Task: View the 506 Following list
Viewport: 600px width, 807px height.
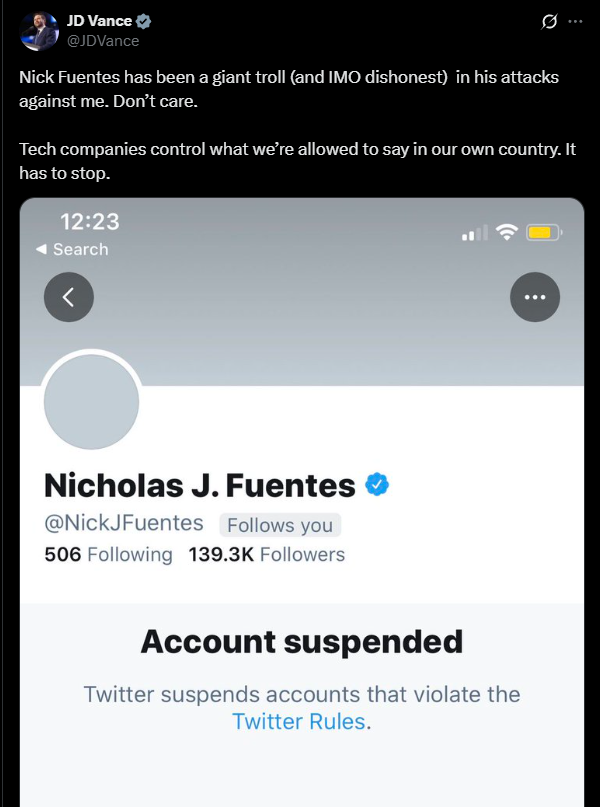Action: pos(108,554)
